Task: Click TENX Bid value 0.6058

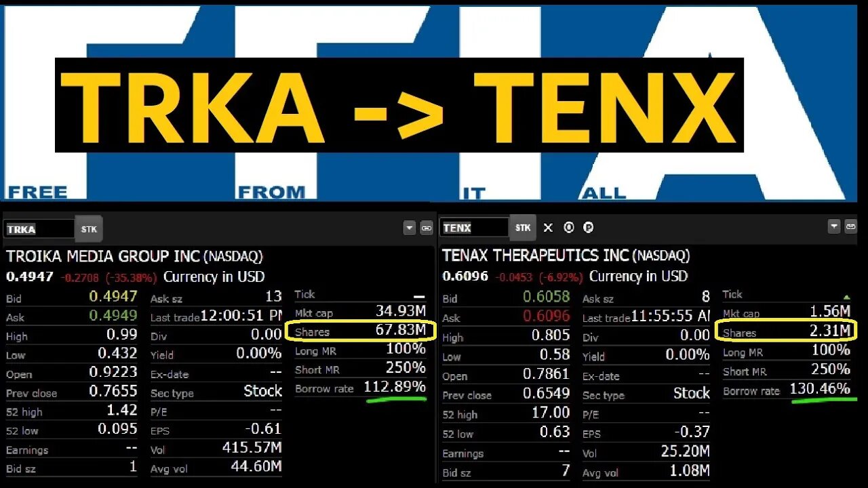Action: [547, 297]
